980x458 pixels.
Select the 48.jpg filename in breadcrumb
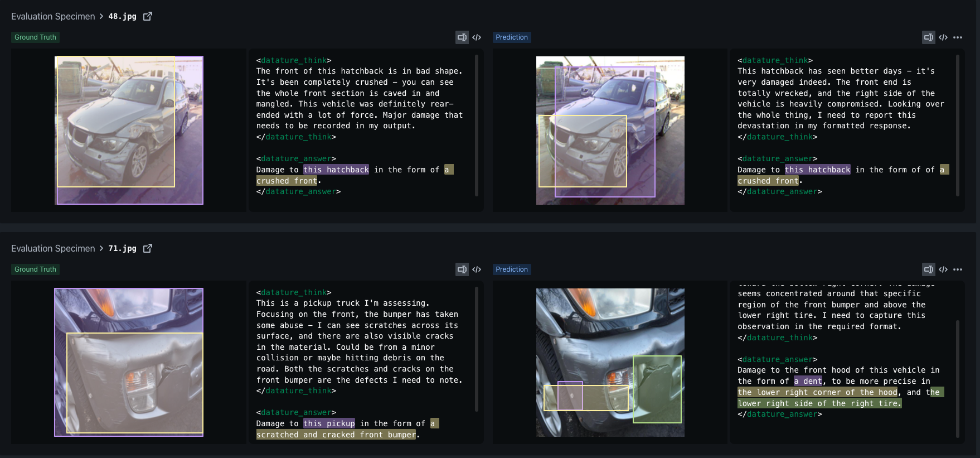coord(122,16)
